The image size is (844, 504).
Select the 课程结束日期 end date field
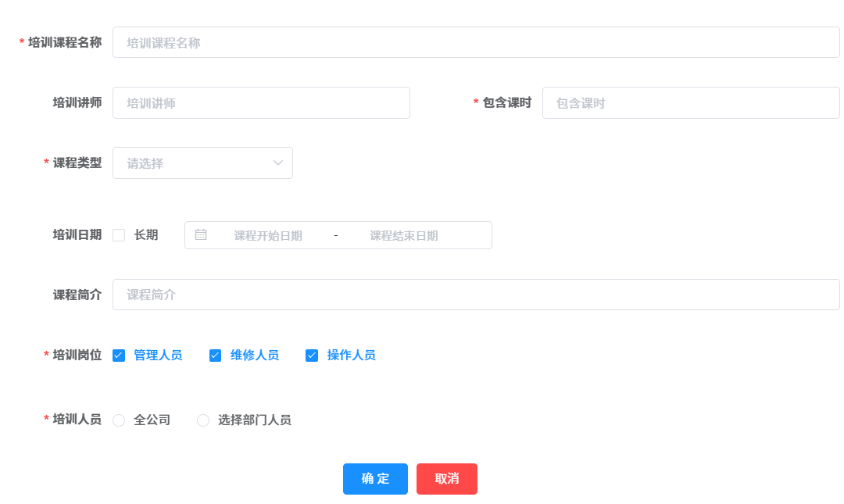click(x=404, y=235)
